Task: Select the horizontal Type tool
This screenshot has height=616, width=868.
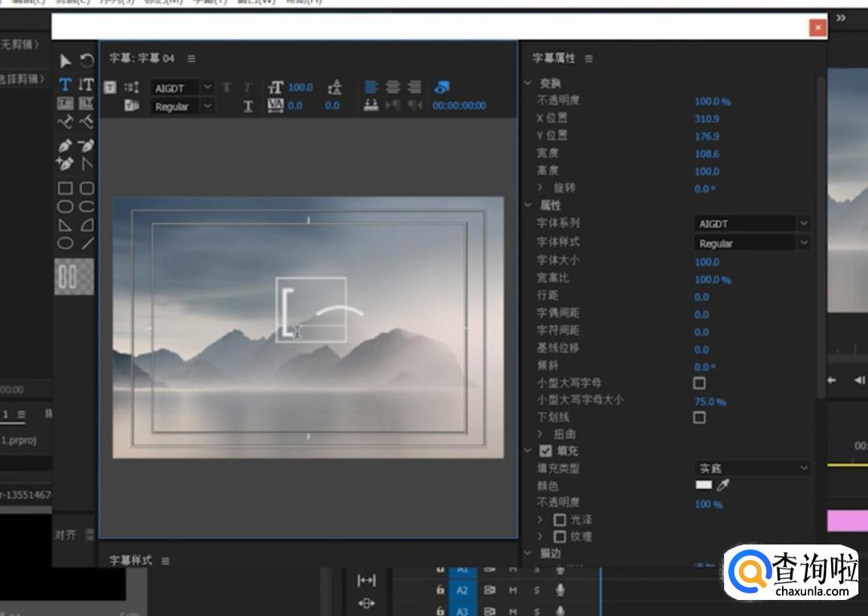Action: click(x=65, y=84)
